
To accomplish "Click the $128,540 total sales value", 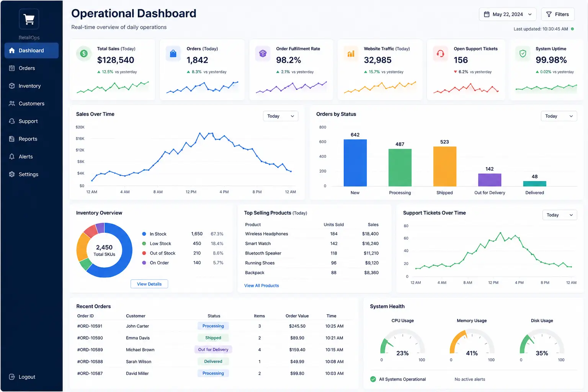I will pos(116,60).
